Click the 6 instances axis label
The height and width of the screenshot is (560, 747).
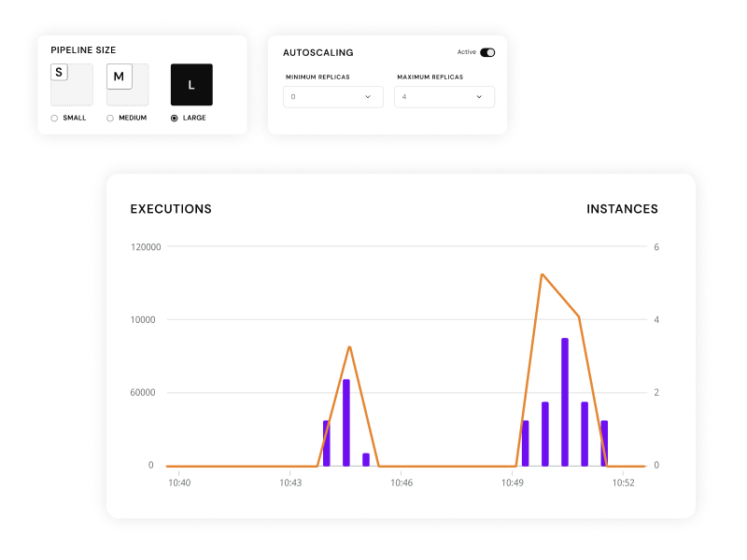(x=656, y=247)
